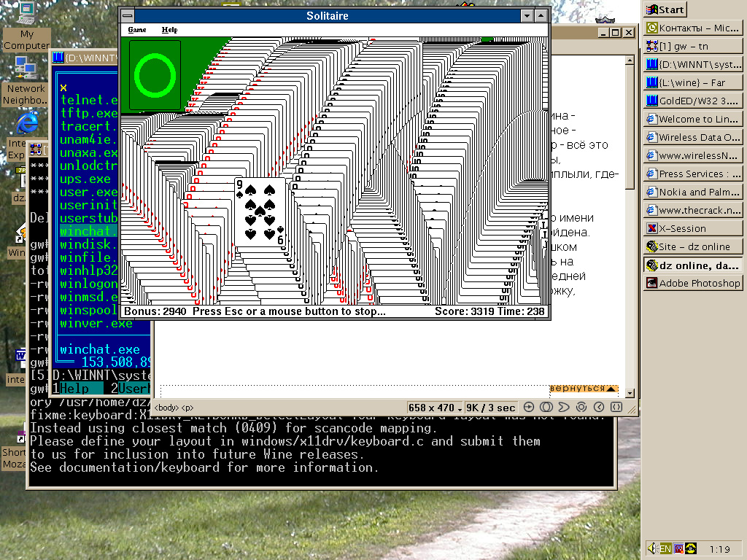Click the yellow-black cat tray icon
The width and height of the screenshot is (747, 560).
click(x=691, y=548)
